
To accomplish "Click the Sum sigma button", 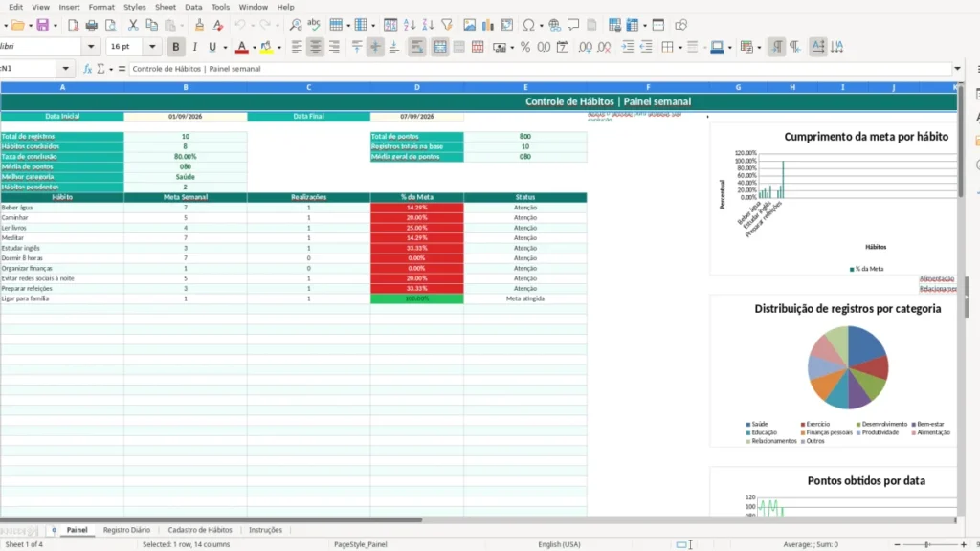I will pos(100,69).
